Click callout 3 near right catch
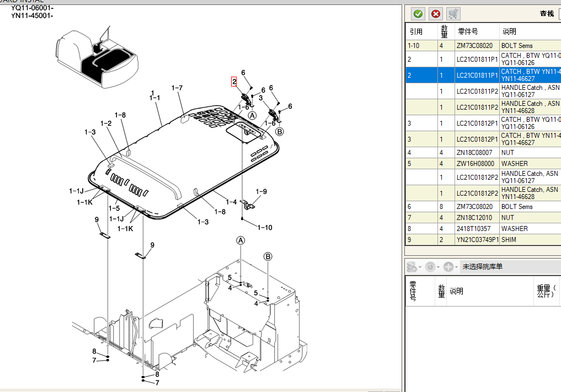Screen dimensions: 561x392 [x=260, y=98]
